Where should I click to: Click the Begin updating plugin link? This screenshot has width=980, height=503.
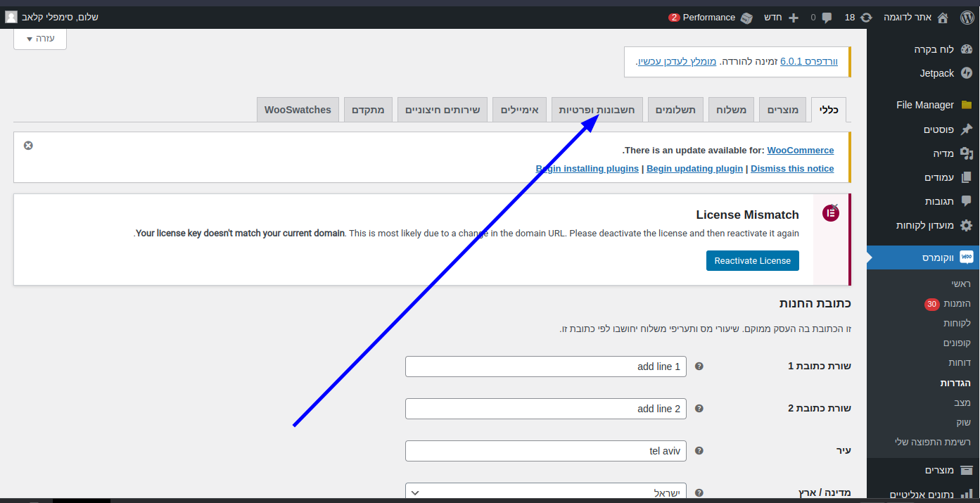[x=694, y=169]
